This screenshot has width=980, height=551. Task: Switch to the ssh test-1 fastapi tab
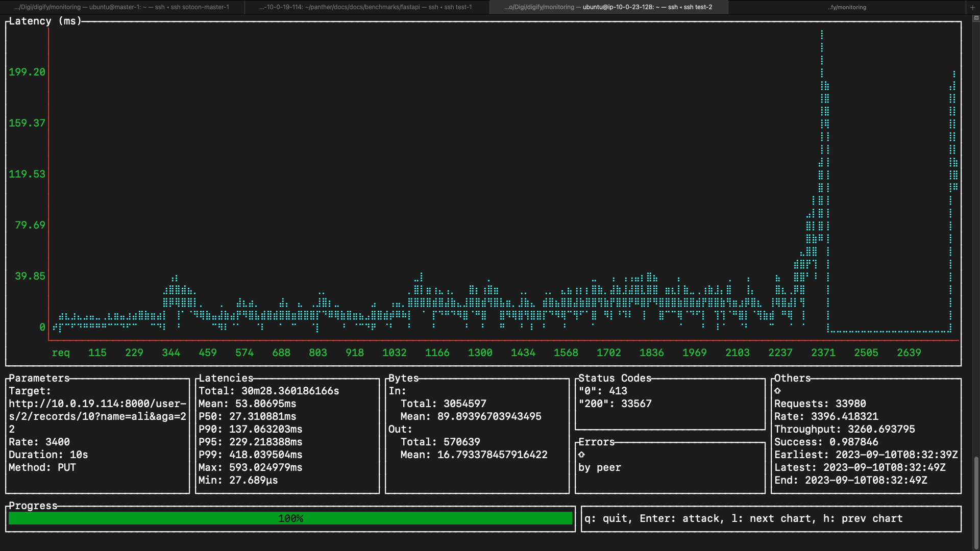366,7
